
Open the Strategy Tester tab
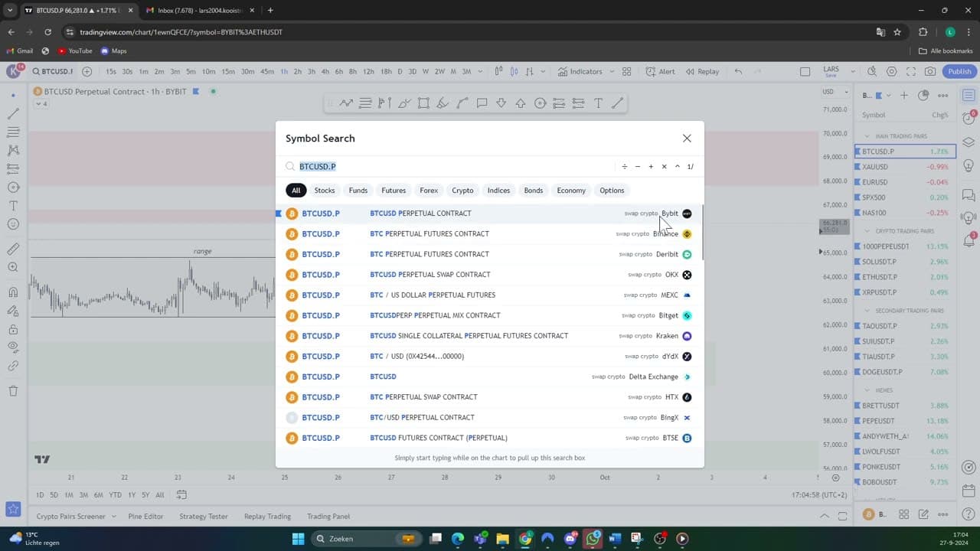click(204, 517)
